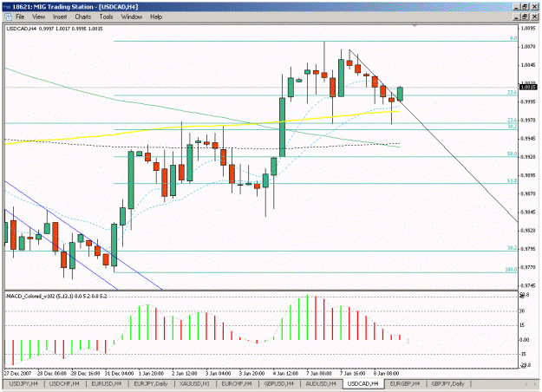Close the application window from title bar

click(x=534, y=7)
